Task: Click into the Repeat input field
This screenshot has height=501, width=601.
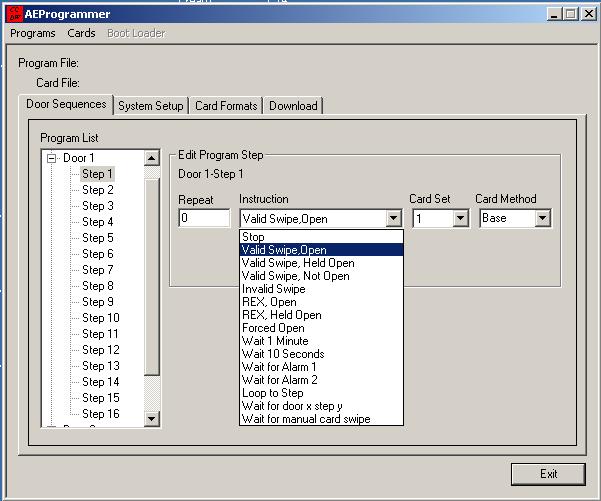Action: [204, 218]
